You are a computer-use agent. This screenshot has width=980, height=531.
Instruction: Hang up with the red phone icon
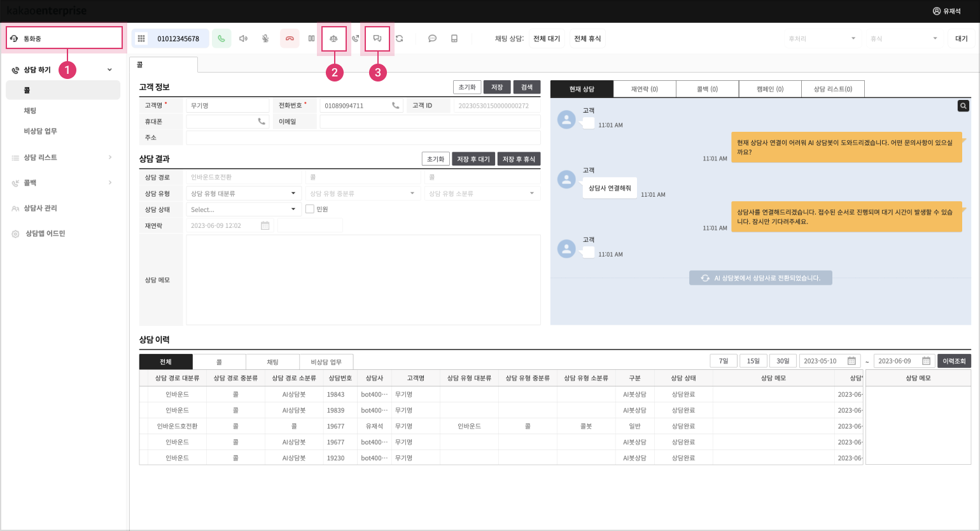(290, 39)
